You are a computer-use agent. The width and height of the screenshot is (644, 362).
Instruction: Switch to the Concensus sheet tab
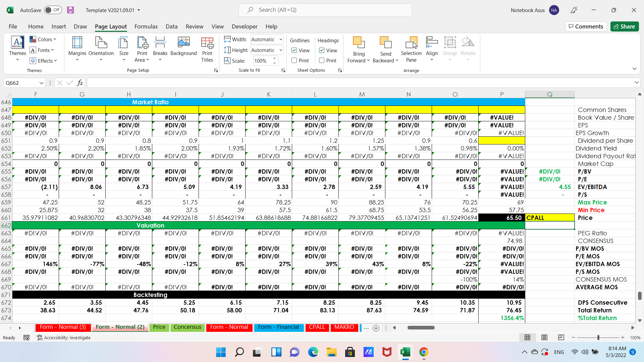pos(187,327)
